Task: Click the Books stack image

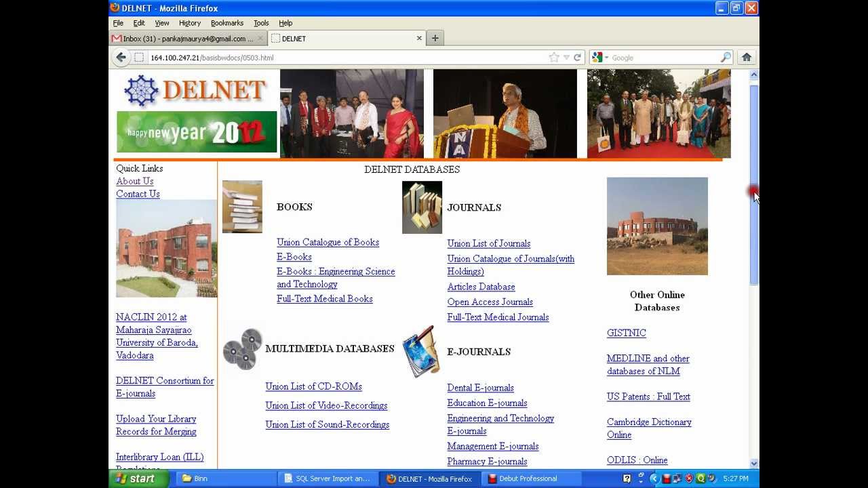Action: point(242,207)
